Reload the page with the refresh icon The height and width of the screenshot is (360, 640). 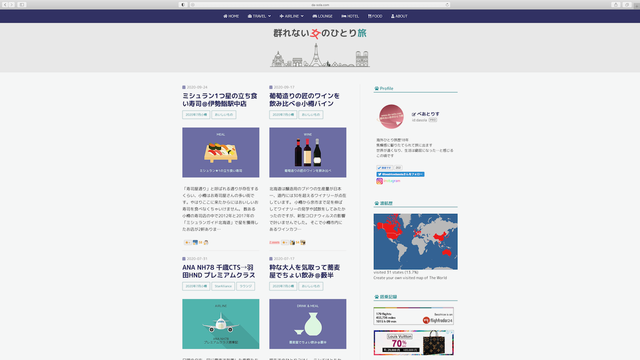point(447,4)
